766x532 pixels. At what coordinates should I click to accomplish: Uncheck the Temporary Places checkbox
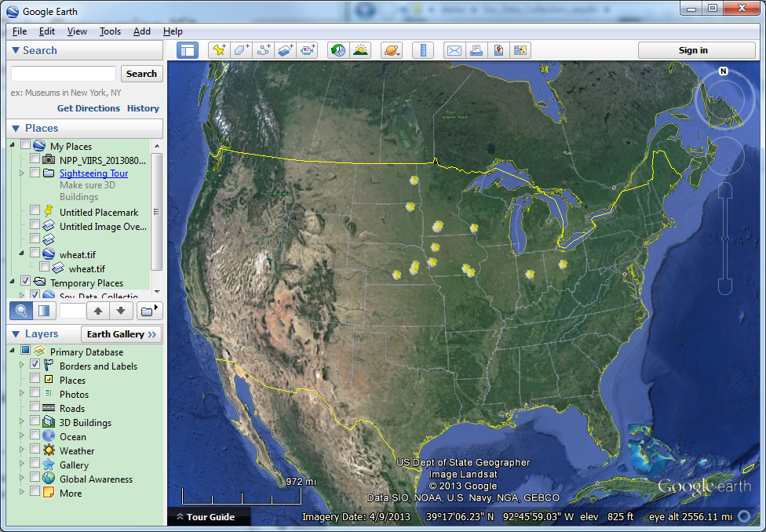click(x=25, y=282)
